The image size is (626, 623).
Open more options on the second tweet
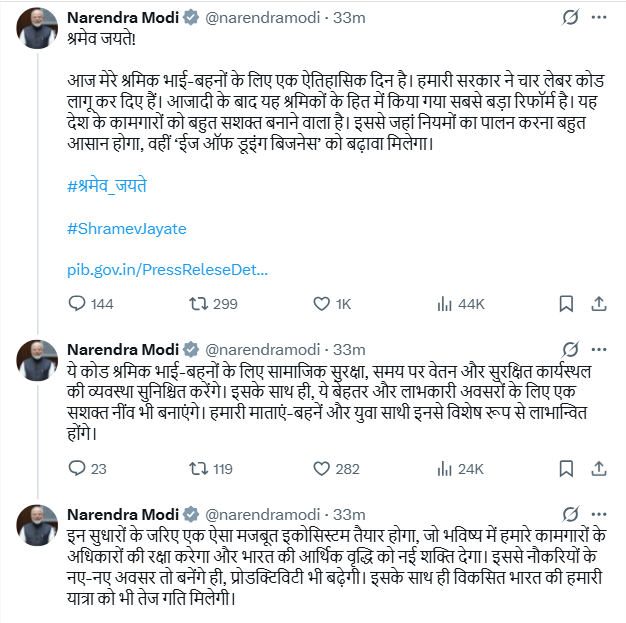pos(599,349)
